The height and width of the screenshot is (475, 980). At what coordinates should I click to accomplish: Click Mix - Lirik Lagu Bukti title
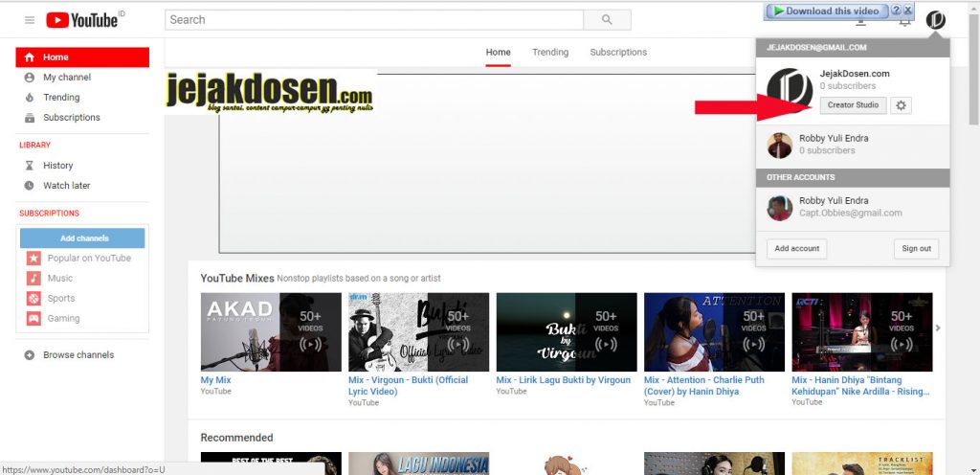(x=563, y=380)
